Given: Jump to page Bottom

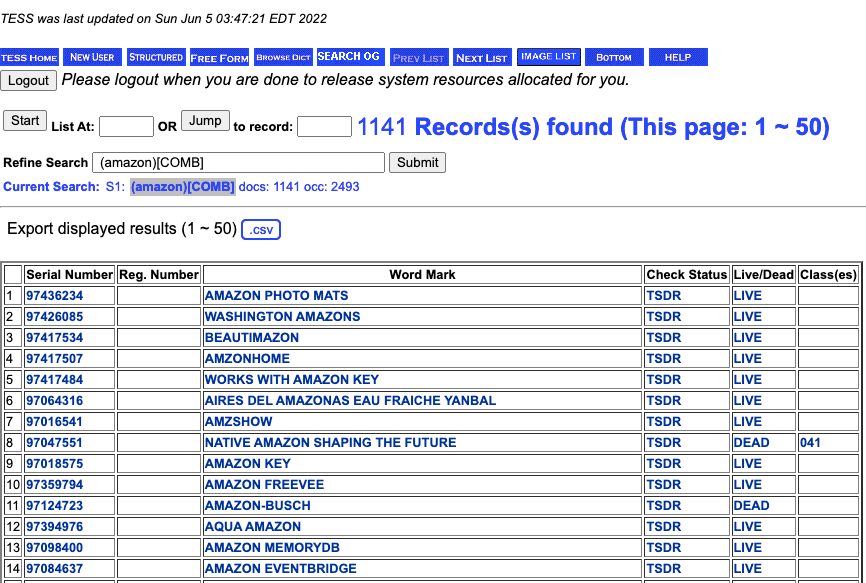Looking at the screenshot, I should [614, 57].
